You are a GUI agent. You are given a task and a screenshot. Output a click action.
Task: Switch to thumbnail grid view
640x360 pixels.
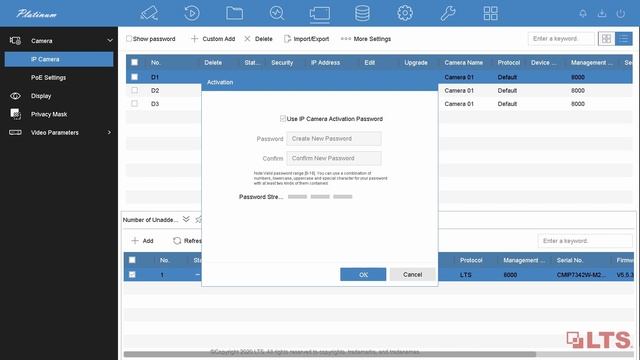tap(606, 39)
